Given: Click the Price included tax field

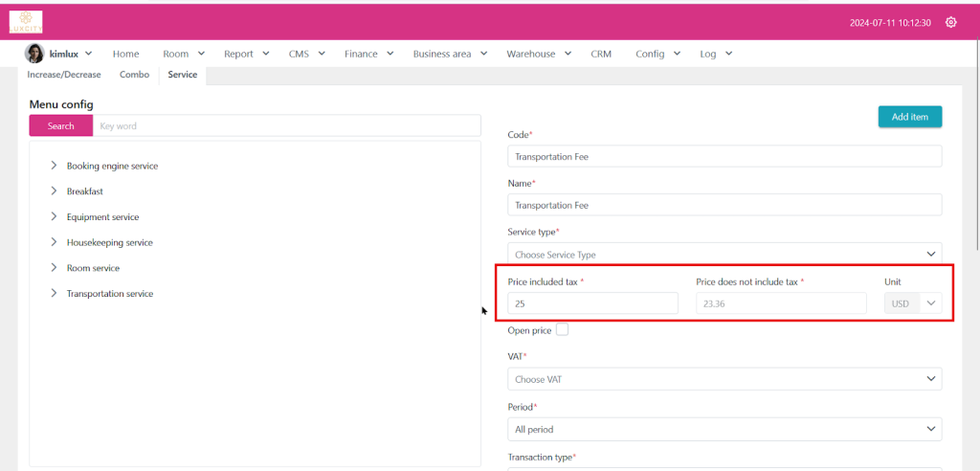Looking at the screenshot, I should 592,303.
